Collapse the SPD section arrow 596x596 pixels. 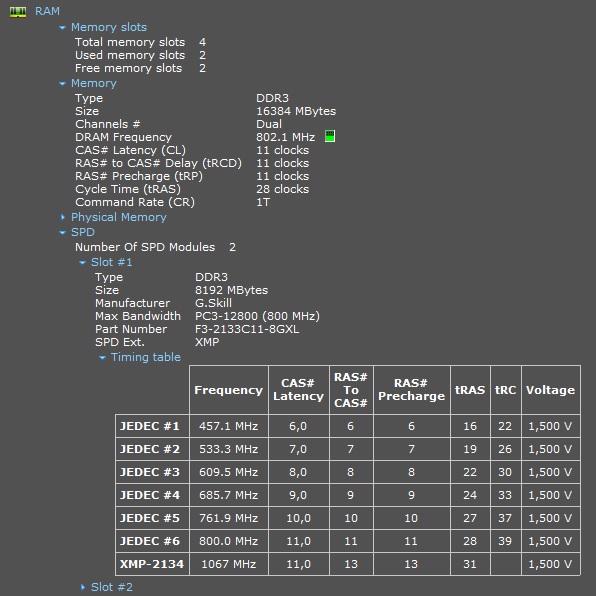pos(62,232)
